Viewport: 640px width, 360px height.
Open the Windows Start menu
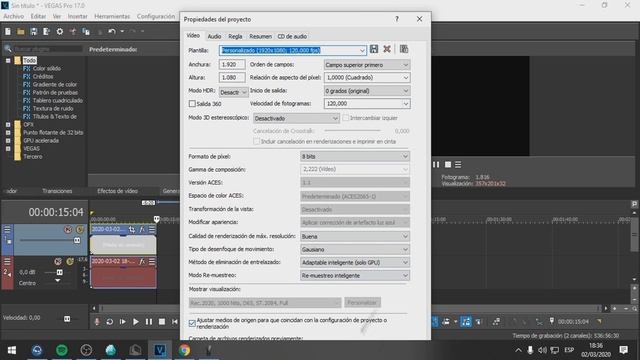12,350
